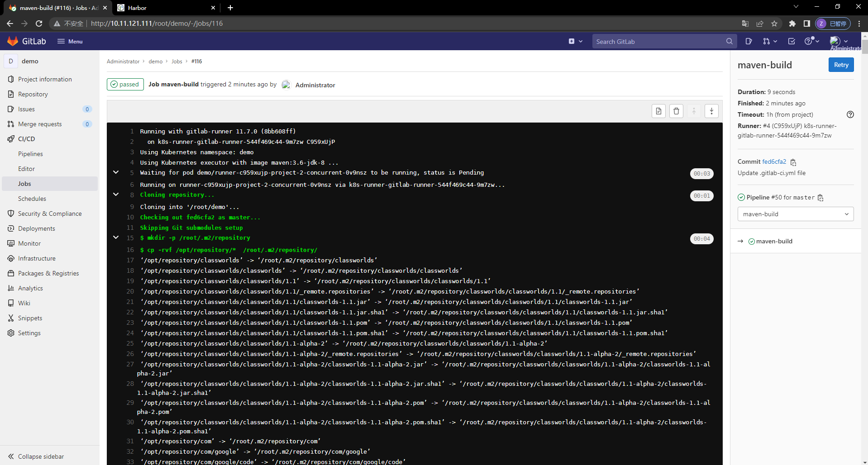Open the Administrator avatar menu
The height and width of the screenshot is (465, 868).
[839, 41]
